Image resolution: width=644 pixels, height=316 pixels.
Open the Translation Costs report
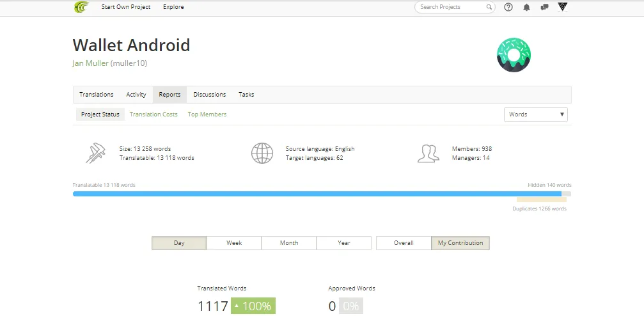click(153, 115)
